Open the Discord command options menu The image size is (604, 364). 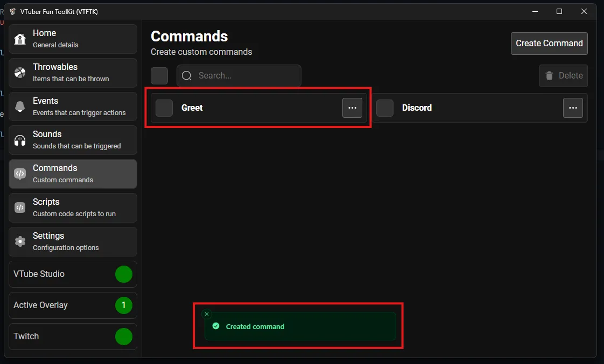point(573,108)
